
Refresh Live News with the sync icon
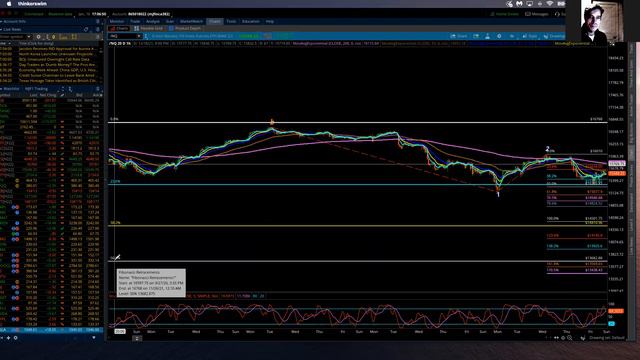point(86,29)
